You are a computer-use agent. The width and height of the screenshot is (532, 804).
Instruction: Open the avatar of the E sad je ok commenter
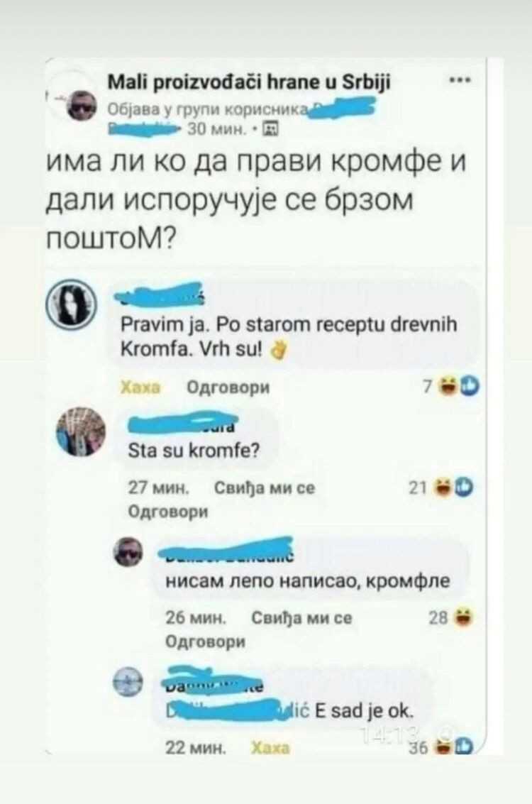(128, 683)
